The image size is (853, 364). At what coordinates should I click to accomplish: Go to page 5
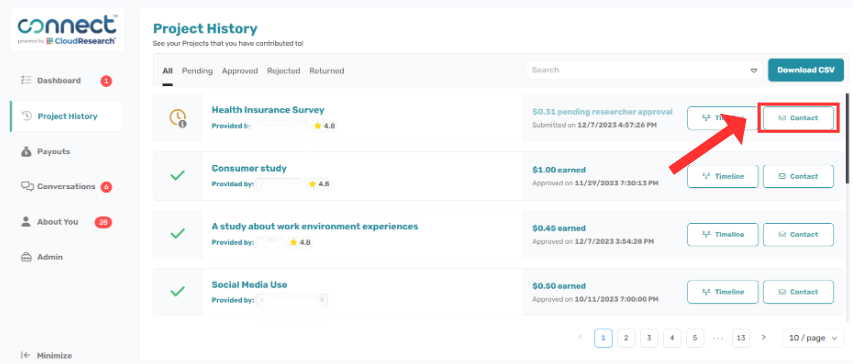point(695,338)
